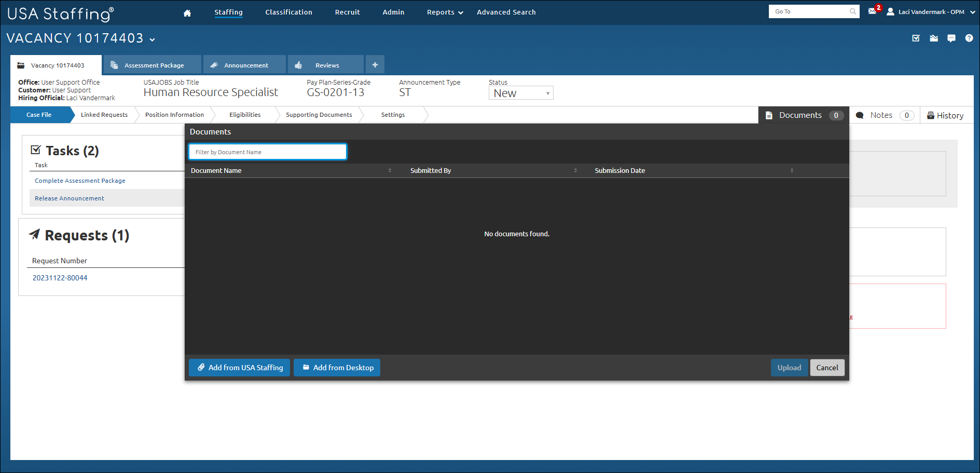Expand the Laci Vandermark user menu arrow

click(973, 12)
